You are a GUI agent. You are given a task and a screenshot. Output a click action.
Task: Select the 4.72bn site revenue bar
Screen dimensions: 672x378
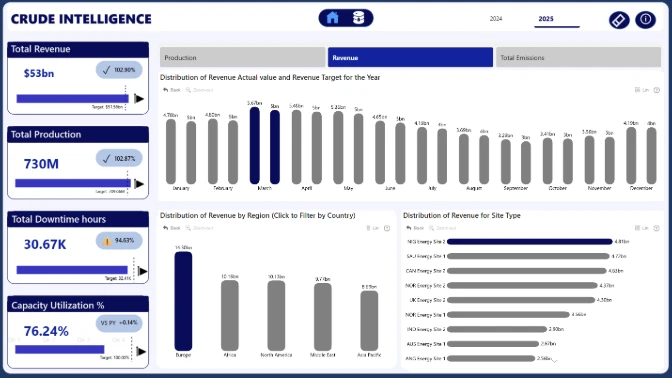tap(528, 256)
